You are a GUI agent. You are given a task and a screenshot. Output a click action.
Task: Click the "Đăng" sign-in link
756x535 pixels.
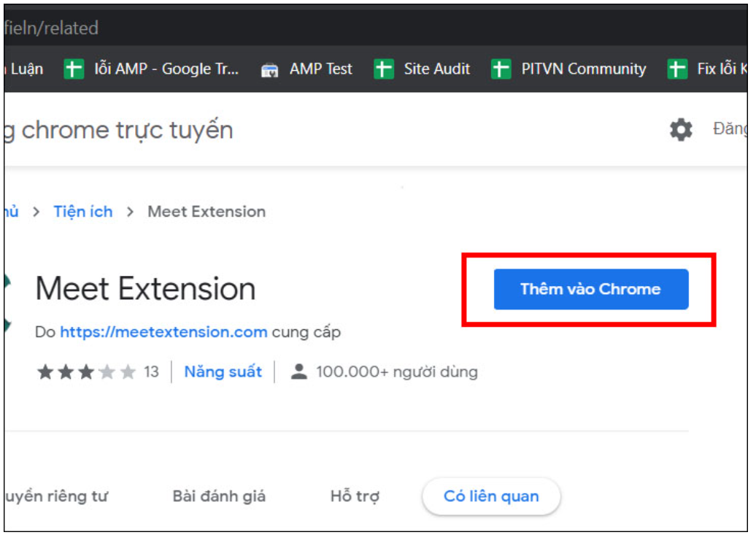click(x=730, y=128)
